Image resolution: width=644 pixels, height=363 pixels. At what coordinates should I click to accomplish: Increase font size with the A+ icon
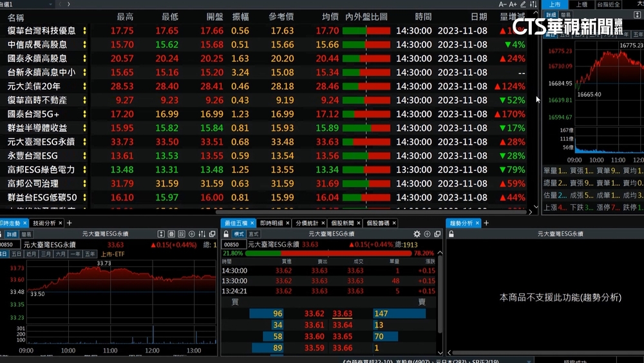tap(513, 5)
